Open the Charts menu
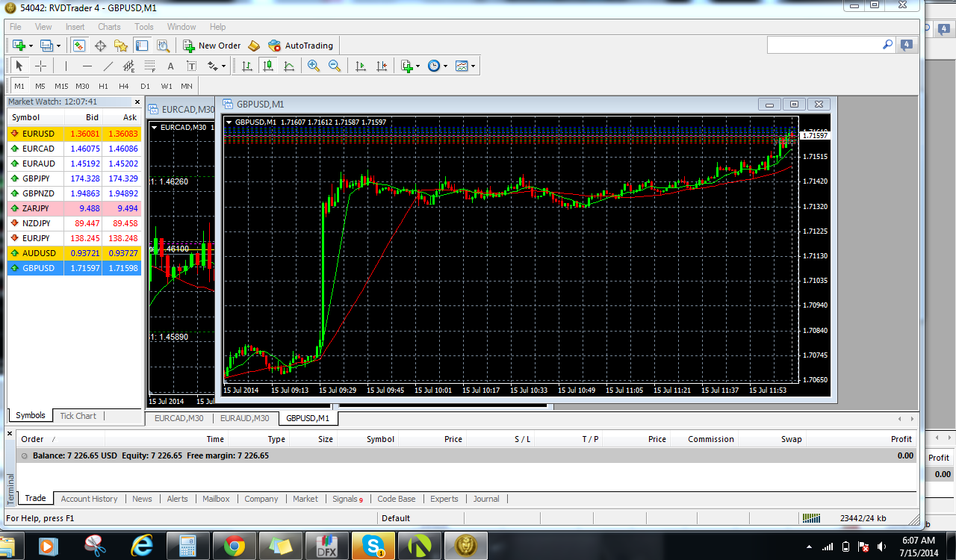 tap(109, 27)
